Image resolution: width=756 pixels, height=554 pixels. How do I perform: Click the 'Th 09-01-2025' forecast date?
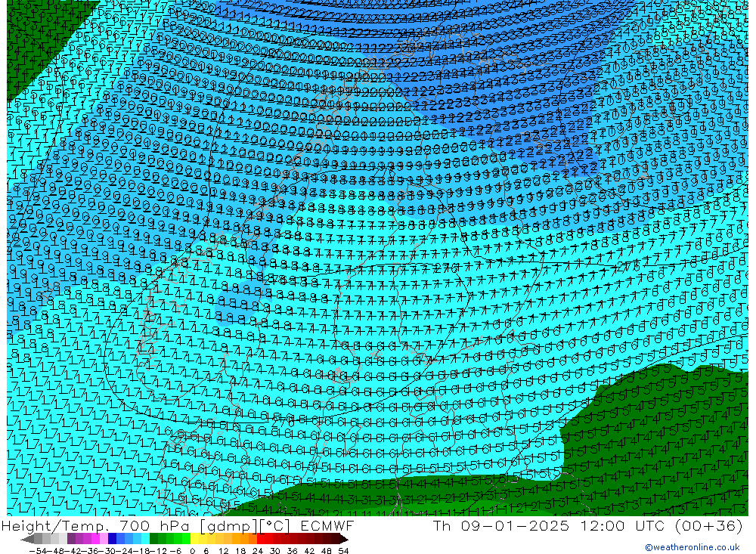coord(500,525)
